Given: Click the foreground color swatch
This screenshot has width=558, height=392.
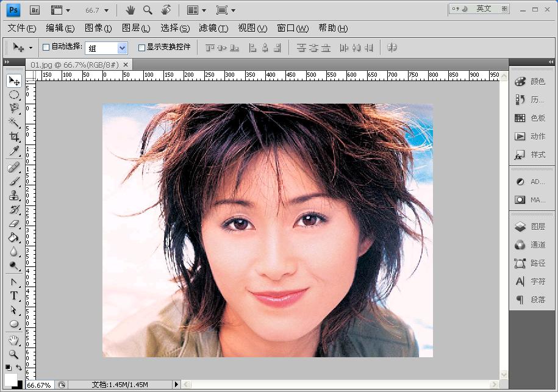Looking at the screenshot, I should [10, 379].
